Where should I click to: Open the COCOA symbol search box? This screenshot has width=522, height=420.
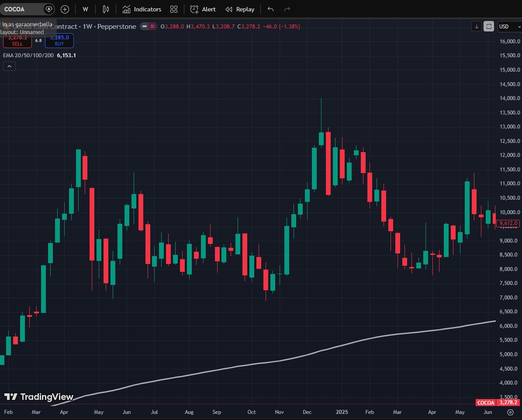(27, 9)
